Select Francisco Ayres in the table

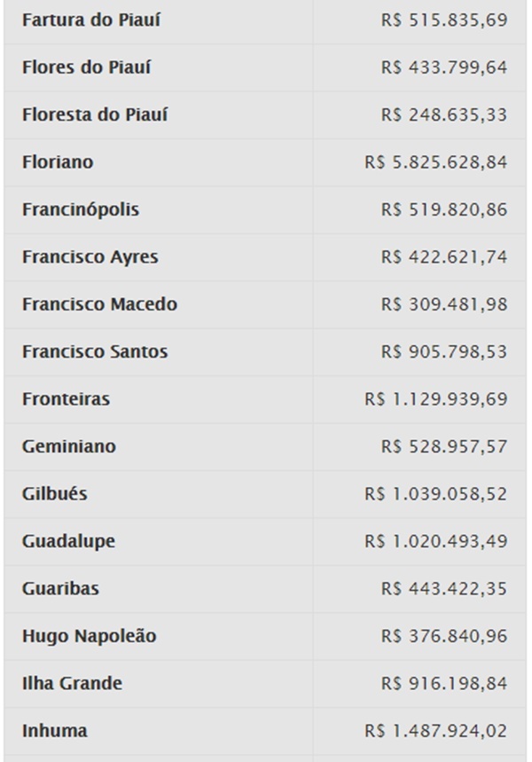click(x=90, y=257)
